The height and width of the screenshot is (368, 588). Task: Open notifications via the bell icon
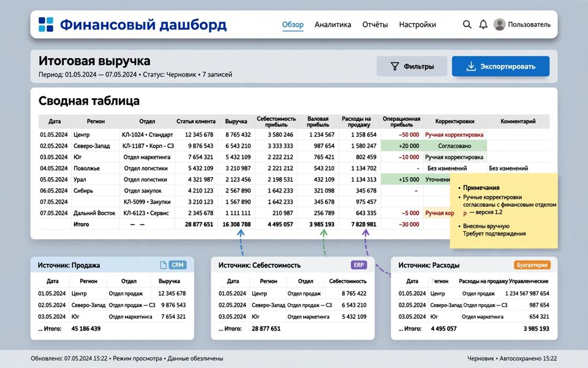[483, 25]
